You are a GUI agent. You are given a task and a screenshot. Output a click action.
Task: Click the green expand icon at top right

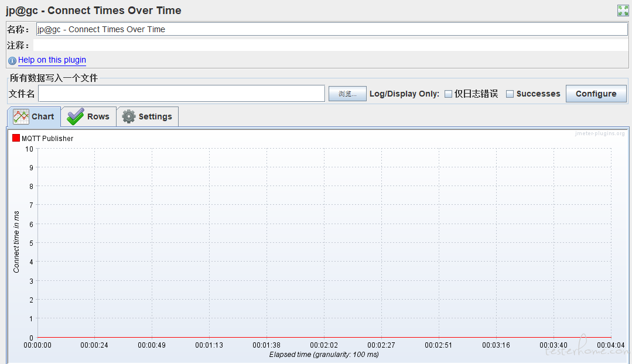click(623, 11)
